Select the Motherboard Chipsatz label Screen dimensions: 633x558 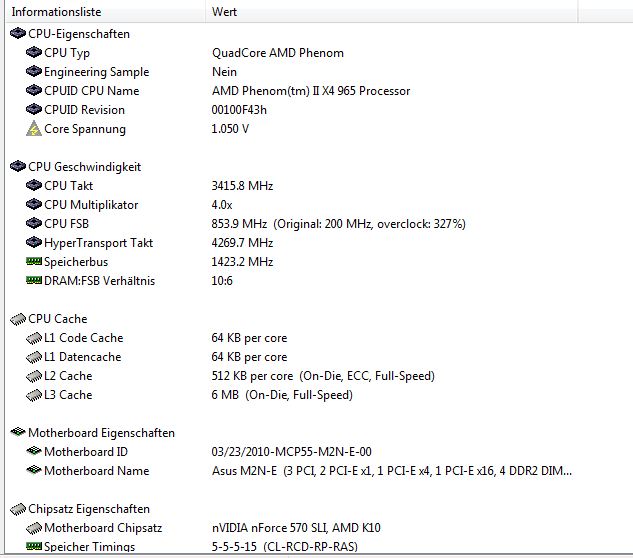point(103,528)
